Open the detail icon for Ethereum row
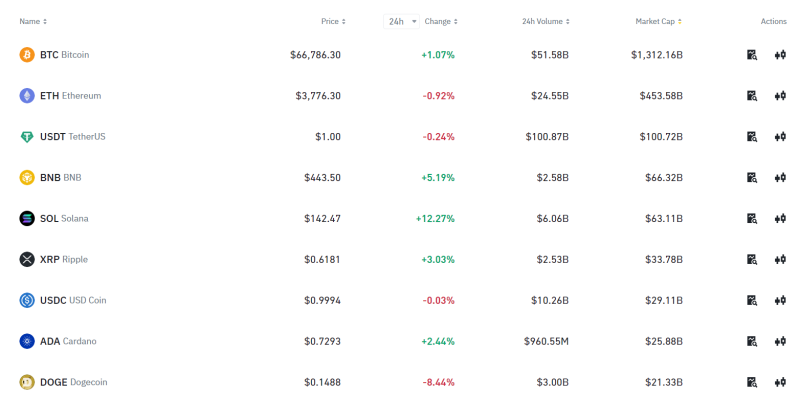 pyautogui.click(x=752, y=95)
